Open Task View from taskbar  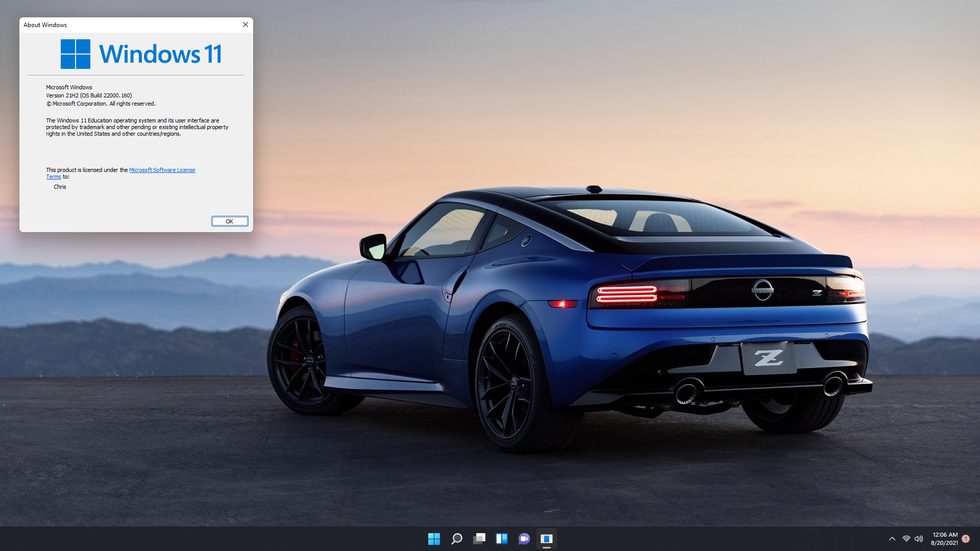click(479, 539)
